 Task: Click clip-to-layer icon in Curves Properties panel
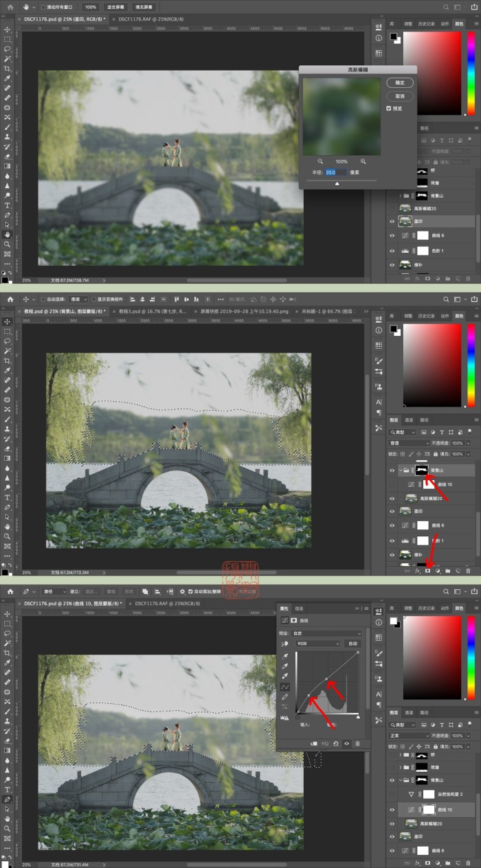[314, 744]
